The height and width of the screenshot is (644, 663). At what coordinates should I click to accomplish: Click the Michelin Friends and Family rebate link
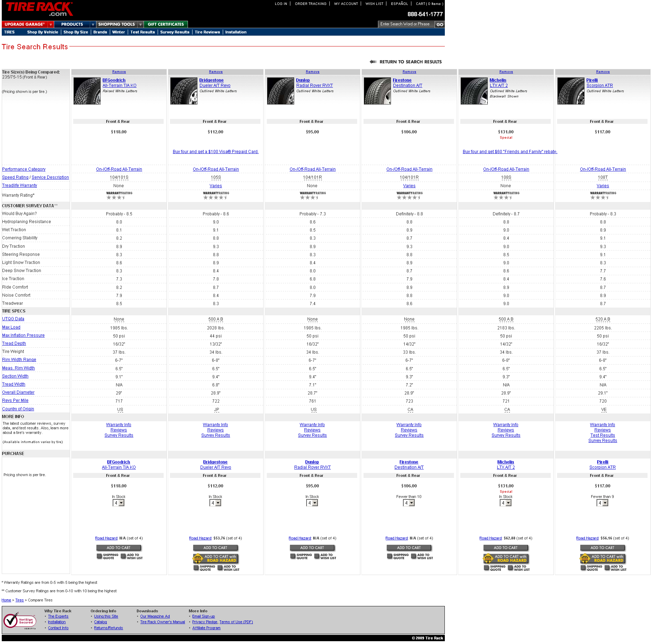pos(510,152)
